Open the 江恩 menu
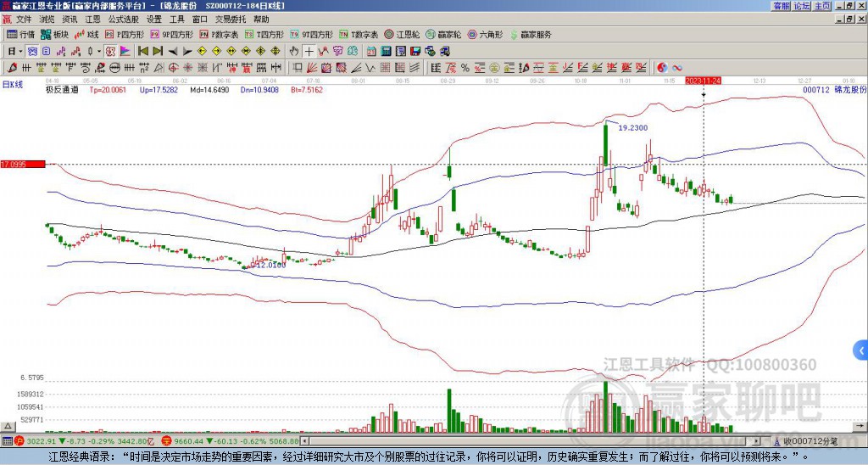 pos(92,20)
